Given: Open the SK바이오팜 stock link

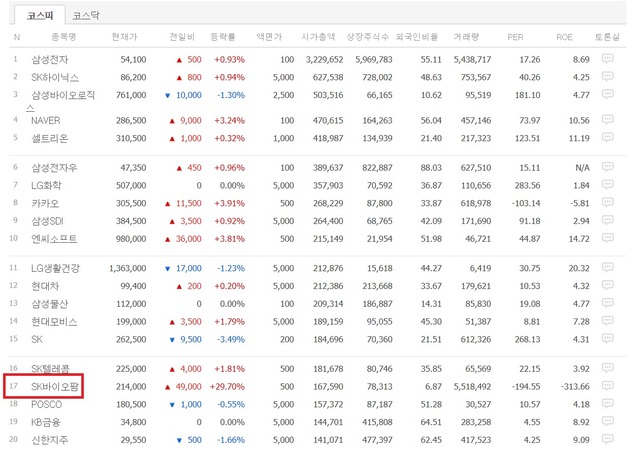Looking at the screenshot, I should 55,387.
